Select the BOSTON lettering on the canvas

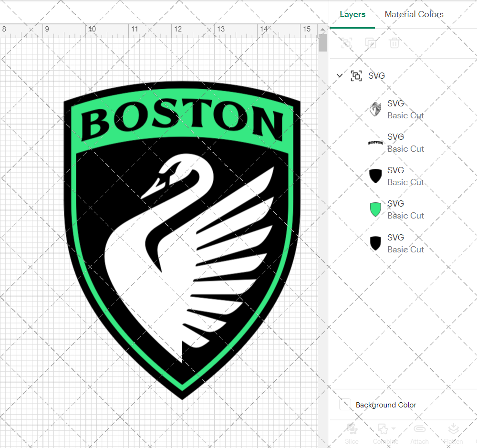tap(182, 119)
